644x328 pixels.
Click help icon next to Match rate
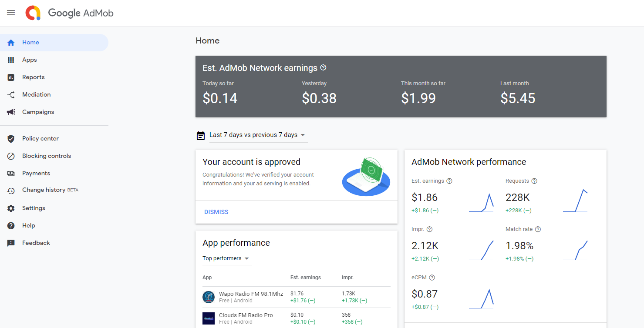point(538,229)
